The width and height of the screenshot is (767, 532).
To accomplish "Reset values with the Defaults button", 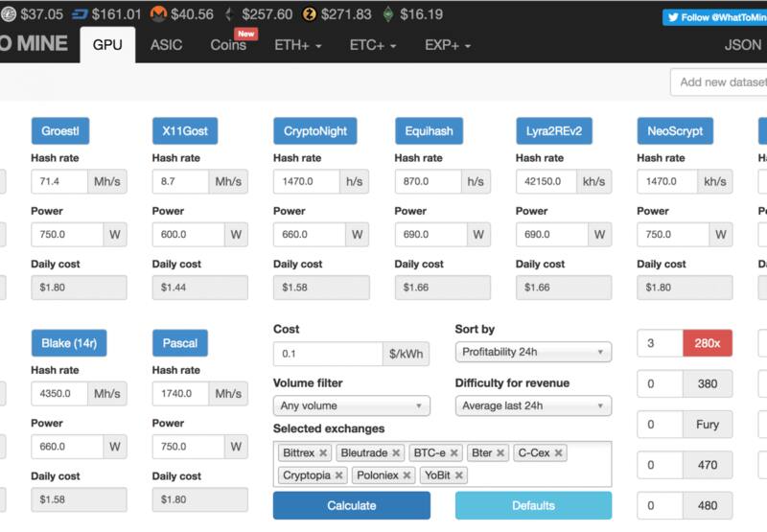I will click(x=533, y=505).
